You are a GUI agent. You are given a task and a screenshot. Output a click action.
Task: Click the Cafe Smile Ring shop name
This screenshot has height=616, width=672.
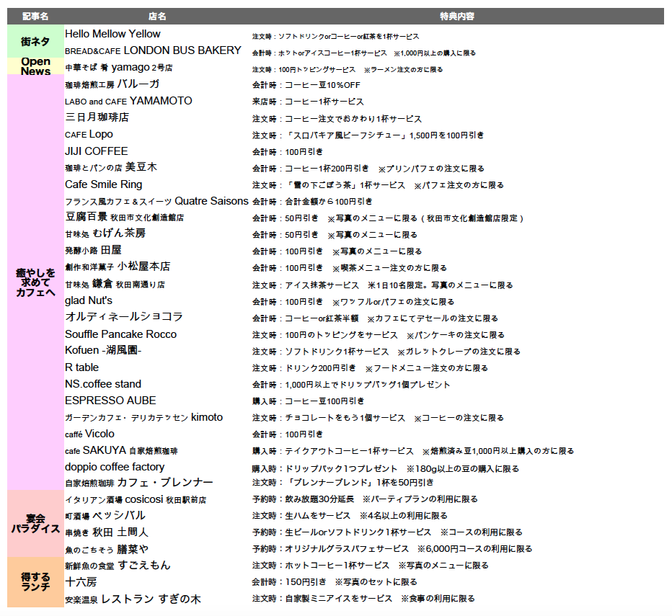click(x=103, y=184)
